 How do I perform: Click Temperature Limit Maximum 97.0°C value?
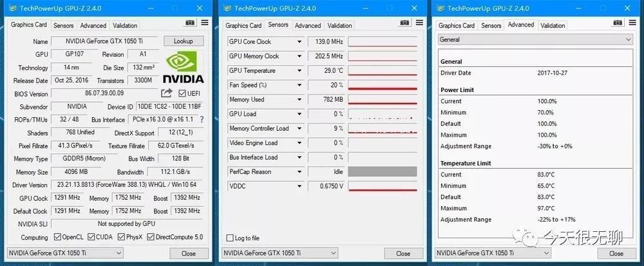pyautogui.click(x=546, y=208)
